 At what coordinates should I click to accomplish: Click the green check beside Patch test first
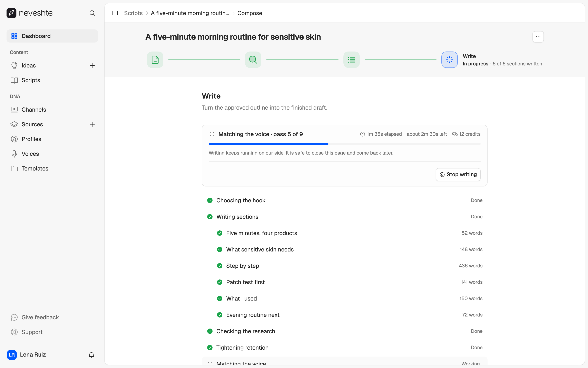pyautogui.click(x=220, y=282)
